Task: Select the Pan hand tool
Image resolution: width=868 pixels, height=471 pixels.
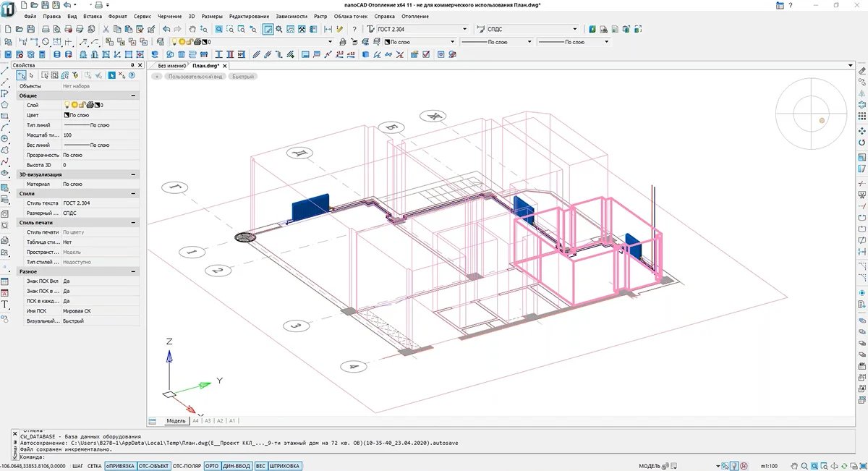Action: (x=192, y=29)
